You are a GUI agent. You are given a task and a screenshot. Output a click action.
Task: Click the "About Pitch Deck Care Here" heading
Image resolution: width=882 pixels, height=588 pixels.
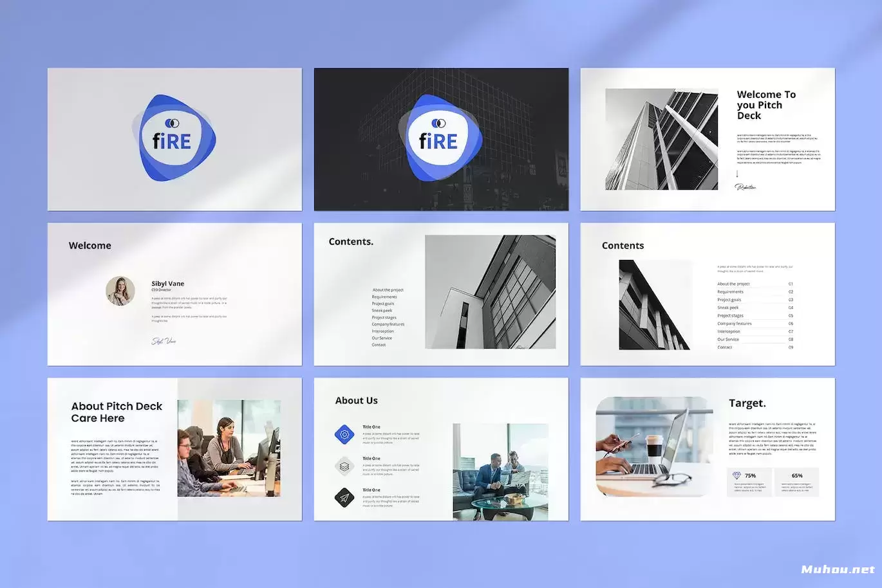[x=117, y=412]
